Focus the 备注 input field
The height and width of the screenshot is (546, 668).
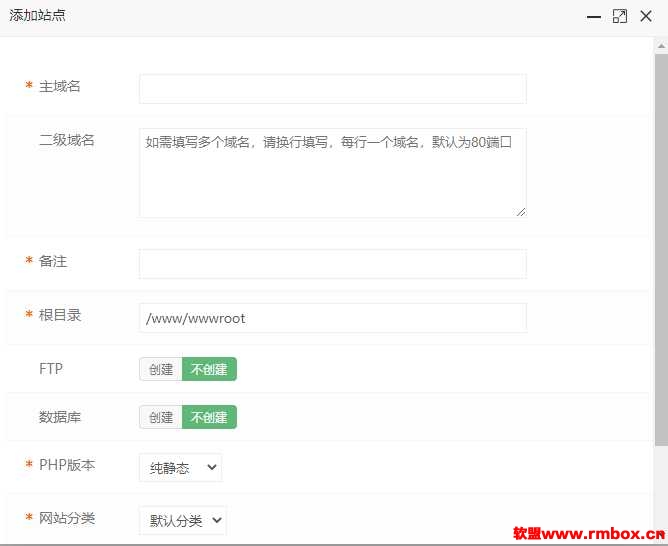333,264
